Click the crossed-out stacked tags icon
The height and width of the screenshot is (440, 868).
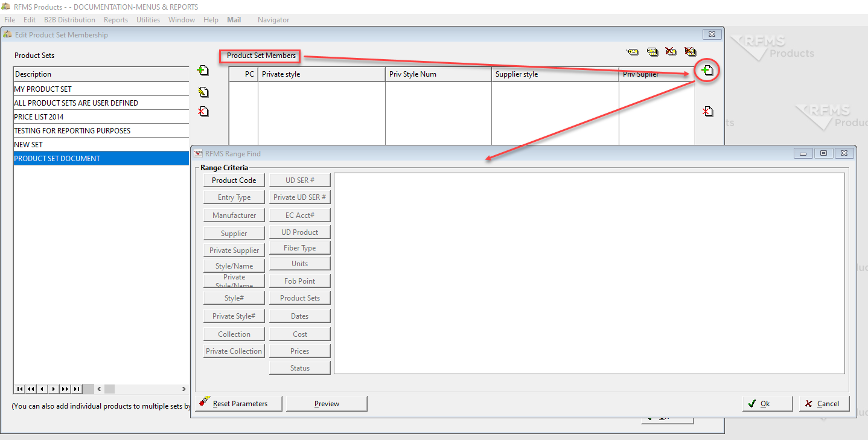tap(691, 51)
